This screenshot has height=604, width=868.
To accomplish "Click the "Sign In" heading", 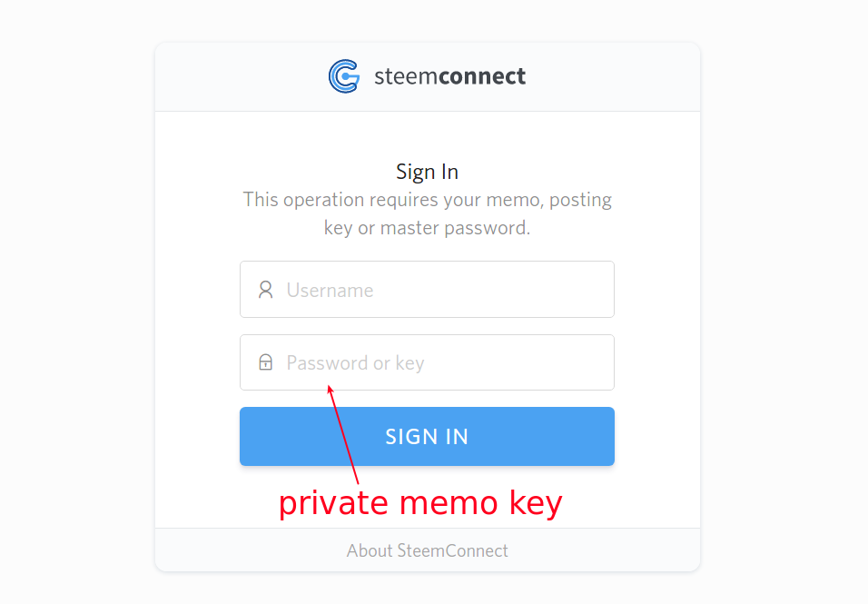I will point(427,172).
